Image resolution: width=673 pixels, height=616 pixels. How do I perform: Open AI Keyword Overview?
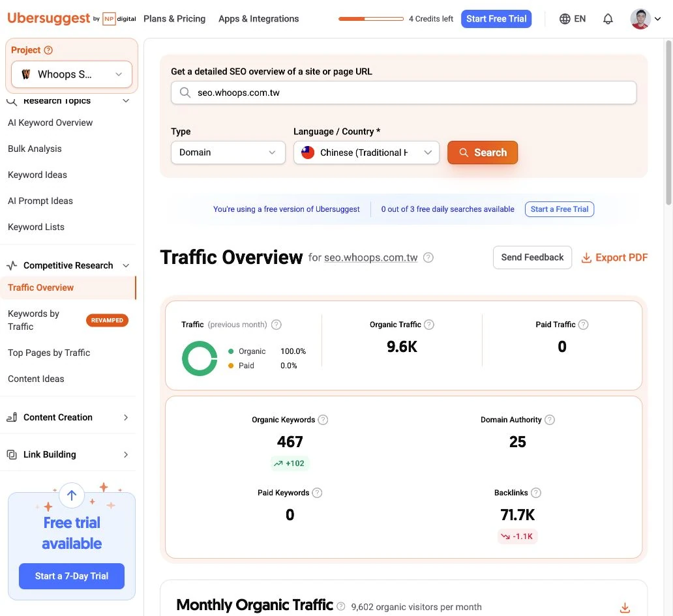click(x=50, y=123)
